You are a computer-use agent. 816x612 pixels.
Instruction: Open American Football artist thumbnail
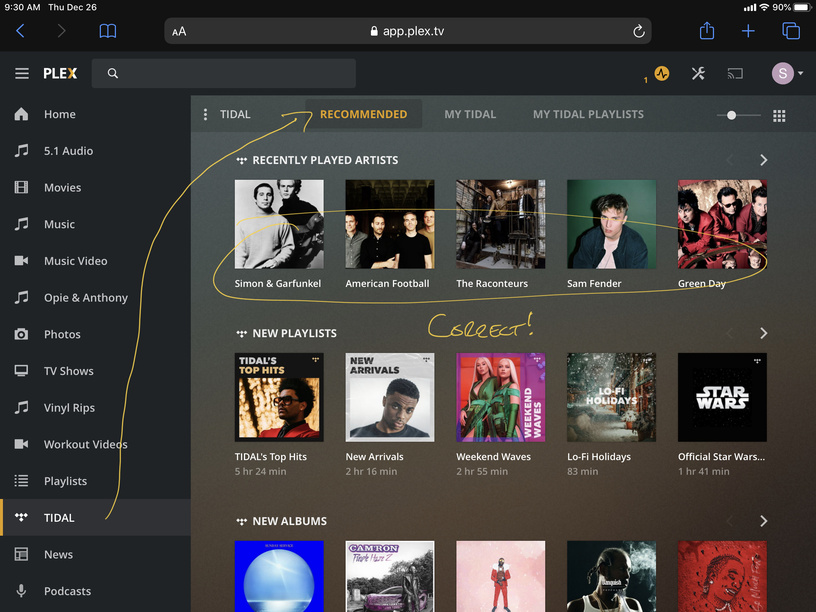(390, 224)
